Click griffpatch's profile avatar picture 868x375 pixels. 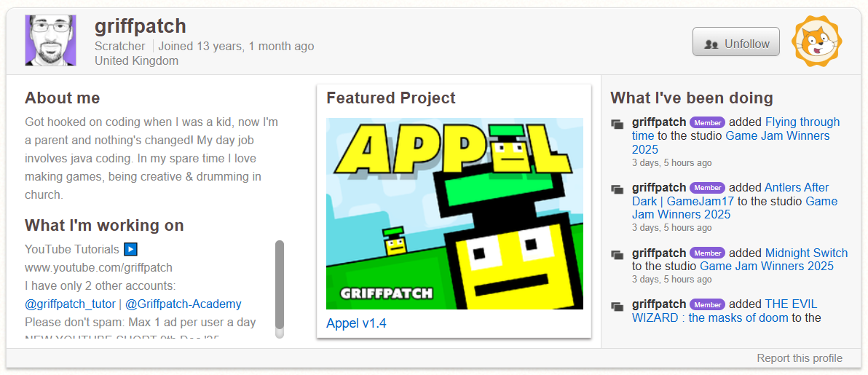pos(50,41)
